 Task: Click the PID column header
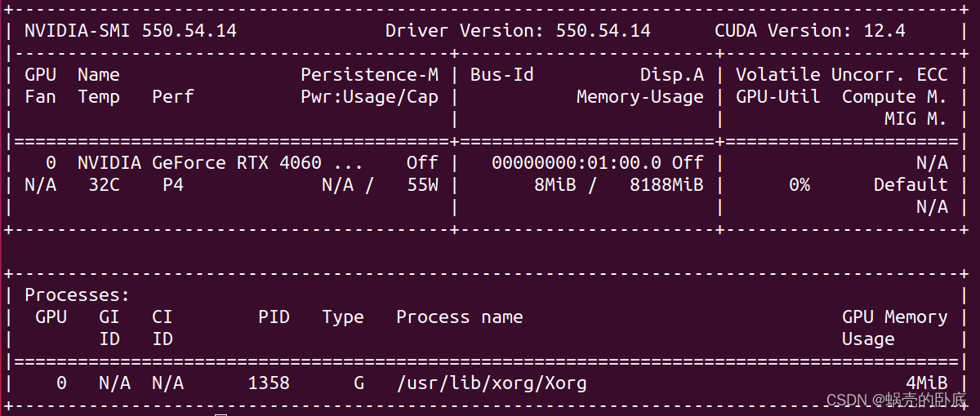coord(274,317)
